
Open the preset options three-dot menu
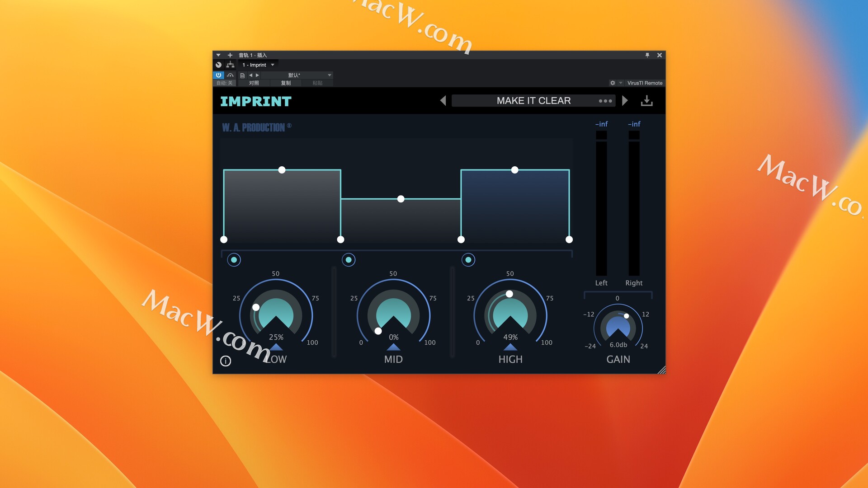[x=605, y=101]
